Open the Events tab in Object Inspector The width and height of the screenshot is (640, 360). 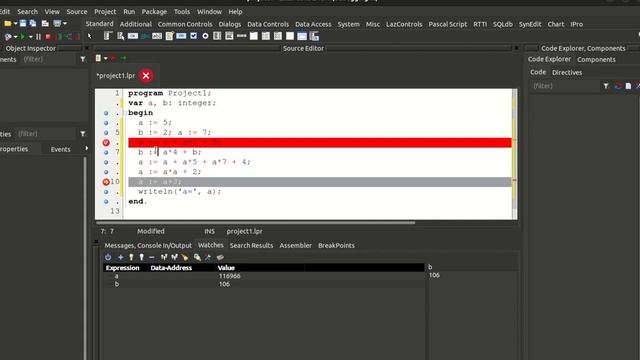click(60, 149)
